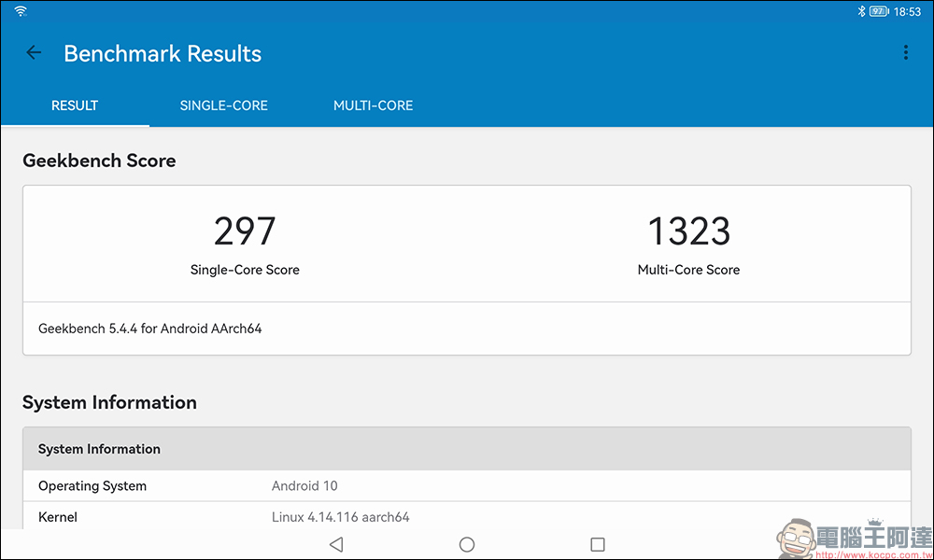Tap the back arrow icon
The width and height of the screenshot is (934, 560).
(x=34, y=53)
